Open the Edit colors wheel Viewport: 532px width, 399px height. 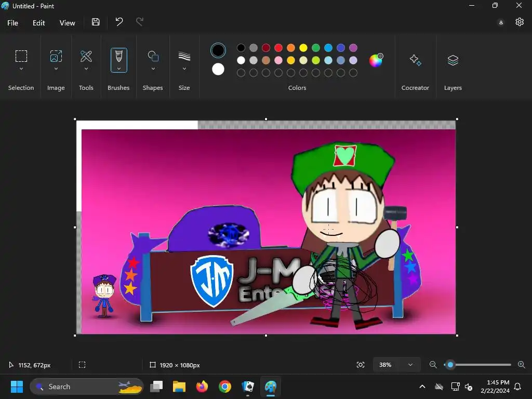pos(376,60)
